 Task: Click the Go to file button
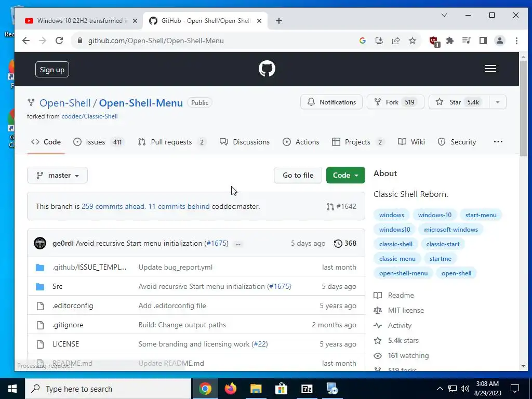[298, 175]
